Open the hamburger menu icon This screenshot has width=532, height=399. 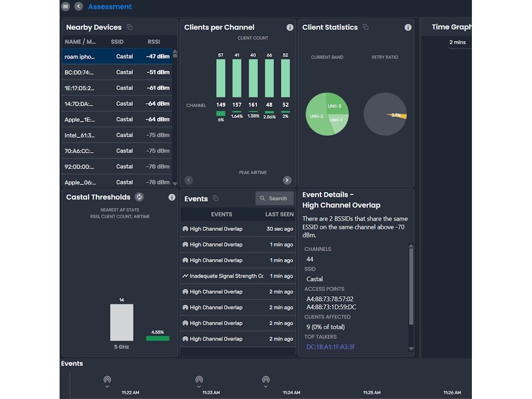tap(65, 6)
